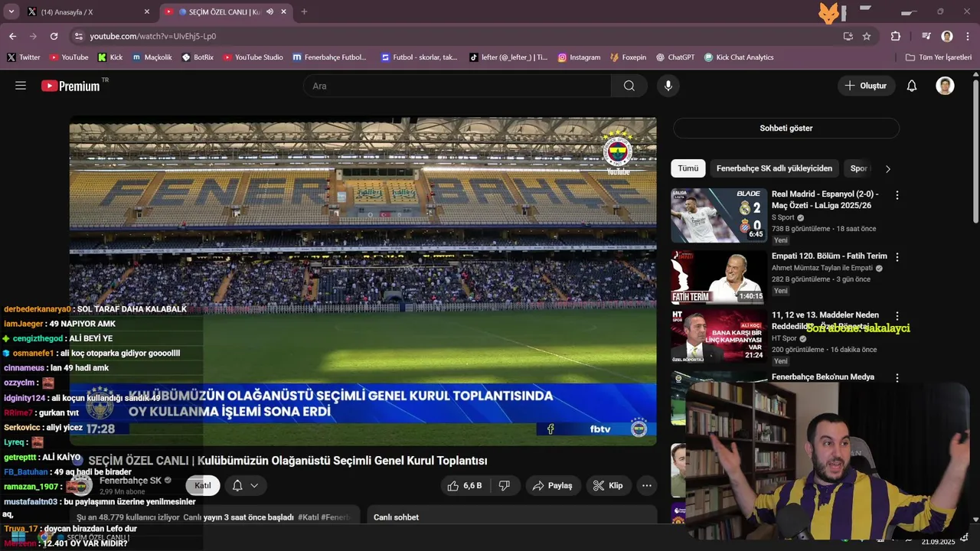Select the Spor filter chip
980x551 pixels.
(858, 168)
